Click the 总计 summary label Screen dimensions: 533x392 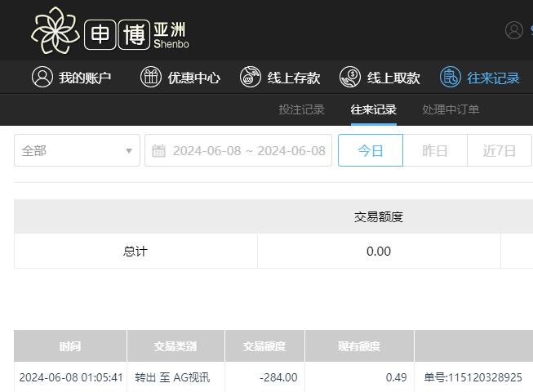135,252
